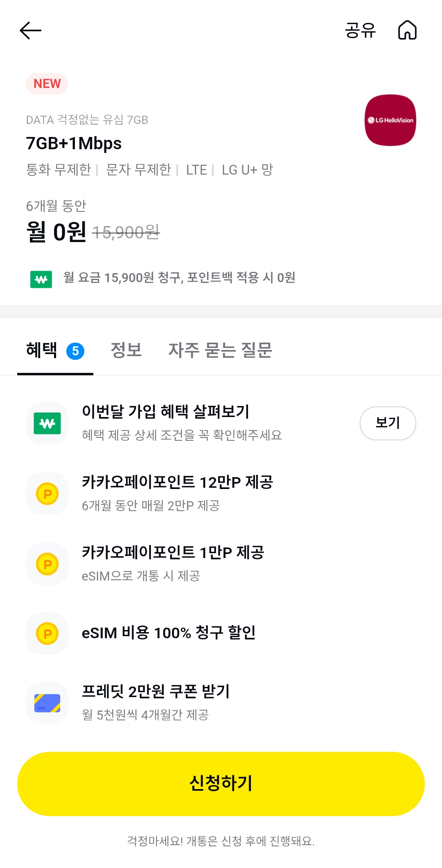This screenshot has height=868, width=442.
Task: Tap green won icon in signup benefits row
Action: pyautogui.click(x=47, y=423)
